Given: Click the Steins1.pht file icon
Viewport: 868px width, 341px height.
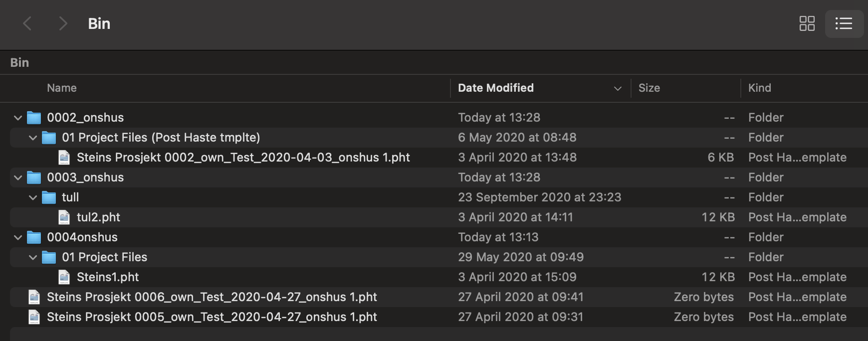Looking at the screenshot, I should coord(64,277).
